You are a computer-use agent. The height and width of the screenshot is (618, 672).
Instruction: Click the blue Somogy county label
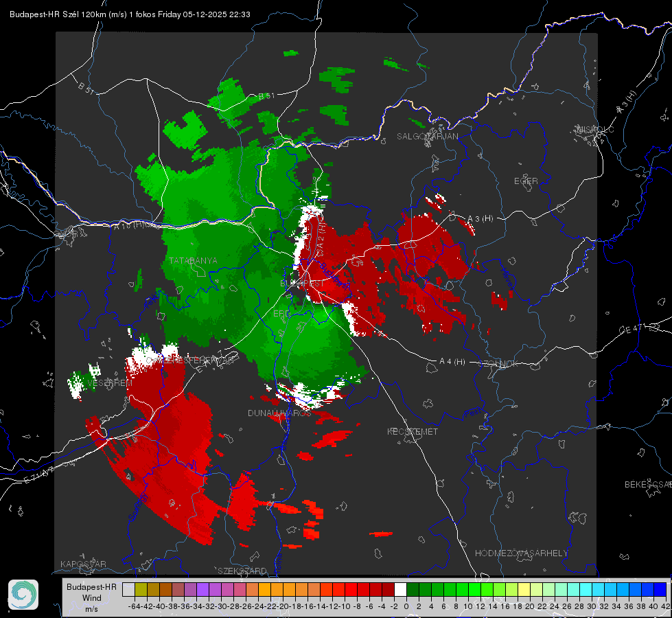[x=138, y=507]
